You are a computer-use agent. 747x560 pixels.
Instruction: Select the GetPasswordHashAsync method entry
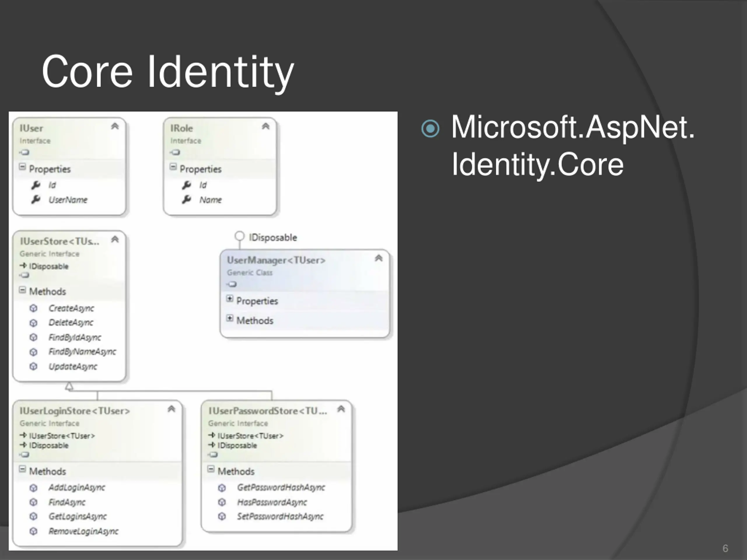(281, 487)
